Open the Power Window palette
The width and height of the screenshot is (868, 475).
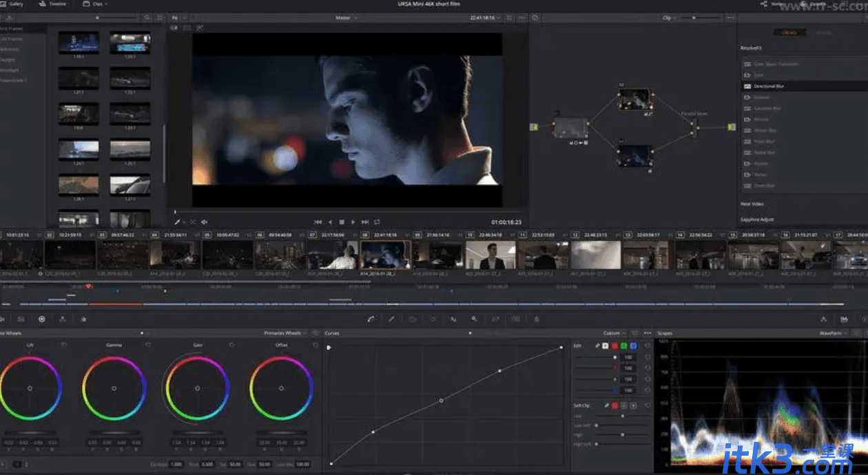pos(412,319)
